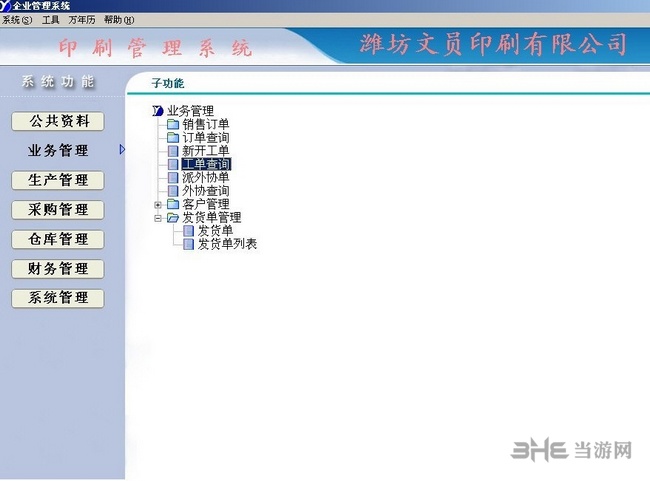Collapse the 发货单管理 tree node

coord(158,217)
